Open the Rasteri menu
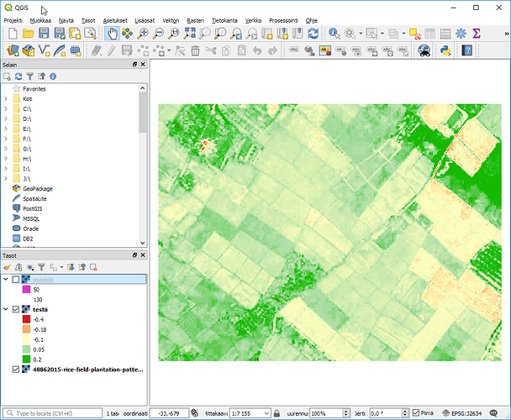 [x=195, y=20]
